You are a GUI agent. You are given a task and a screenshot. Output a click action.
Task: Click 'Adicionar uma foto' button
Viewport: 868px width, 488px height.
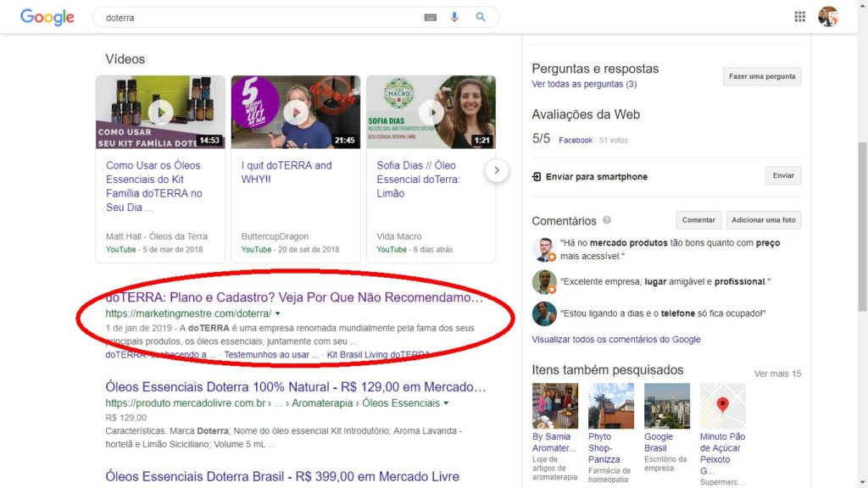(764, 219)
